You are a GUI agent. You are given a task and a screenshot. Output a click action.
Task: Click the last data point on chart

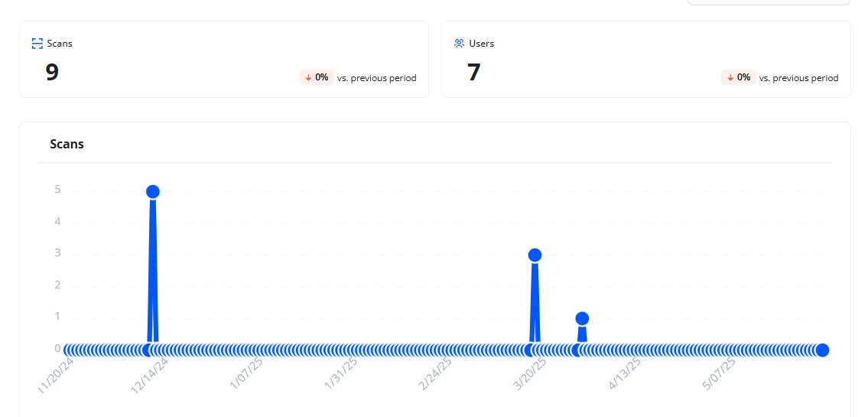pos(822,350)
